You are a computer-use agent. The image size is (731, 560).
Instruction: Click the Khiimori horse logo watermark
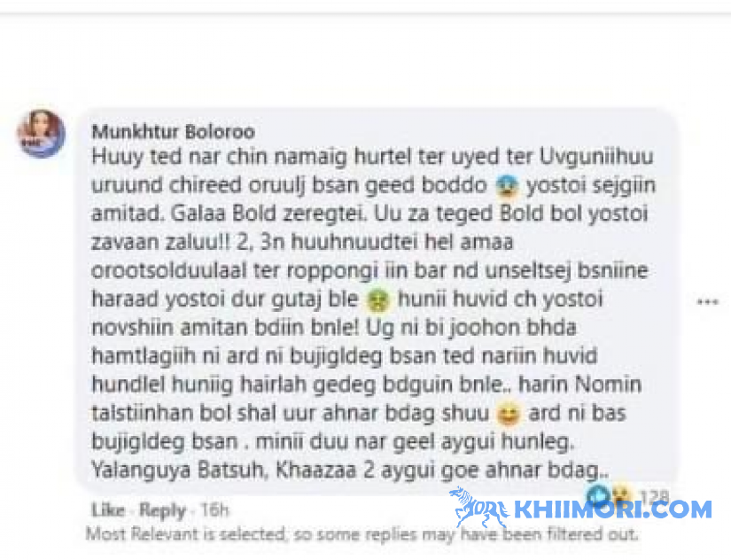pyautogui.click(x=478, y=508)
